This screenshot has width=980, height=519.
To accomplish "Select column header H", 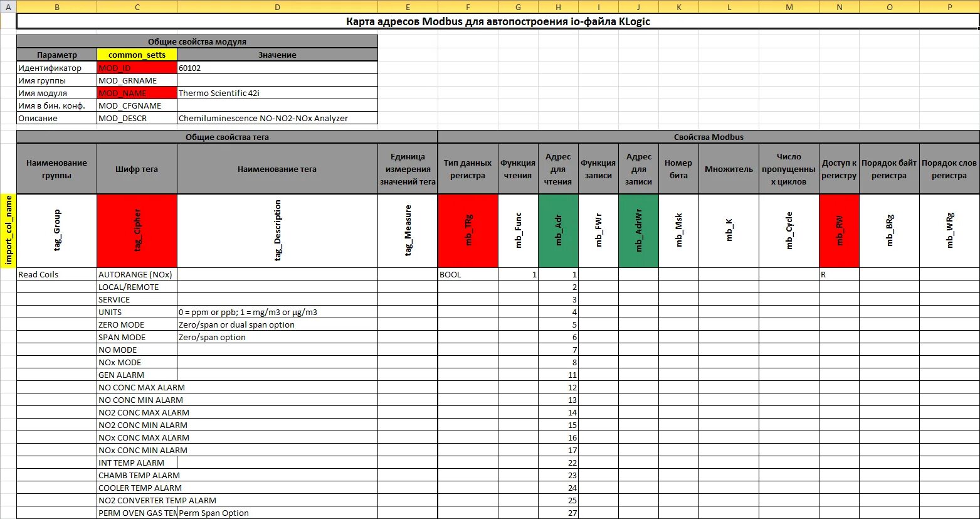I will (559, 7).
